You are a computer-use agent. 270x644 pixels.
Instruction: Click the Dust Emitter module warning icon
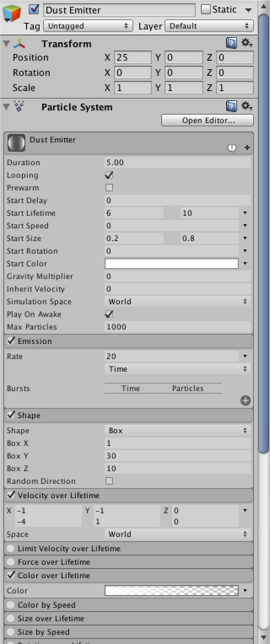tap(232, 148)
